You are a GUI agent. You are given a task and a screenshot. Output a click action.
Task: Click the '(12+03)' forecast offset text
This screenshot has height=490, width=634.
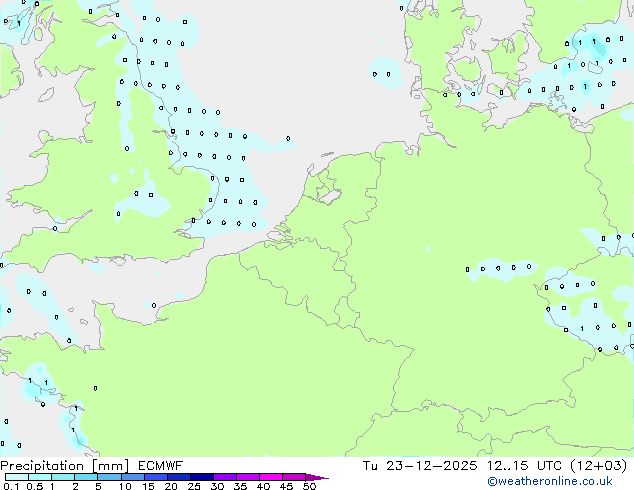598,466
